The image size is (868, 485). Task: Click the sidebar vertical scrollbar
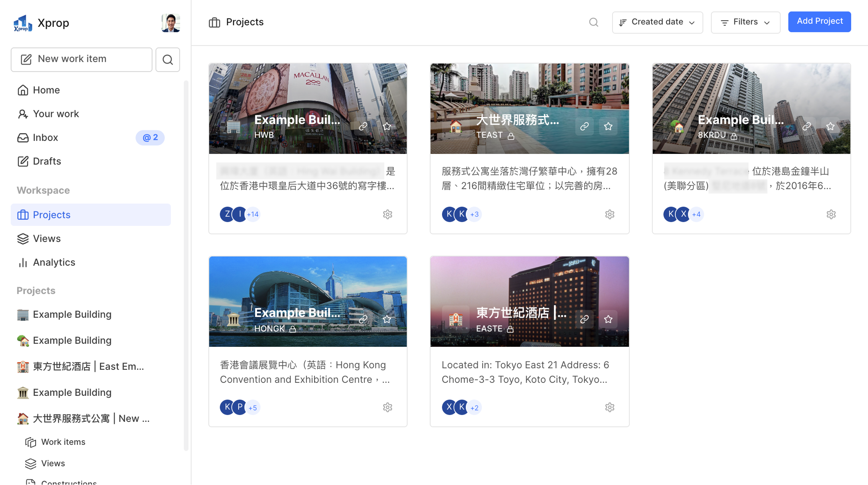186,266
